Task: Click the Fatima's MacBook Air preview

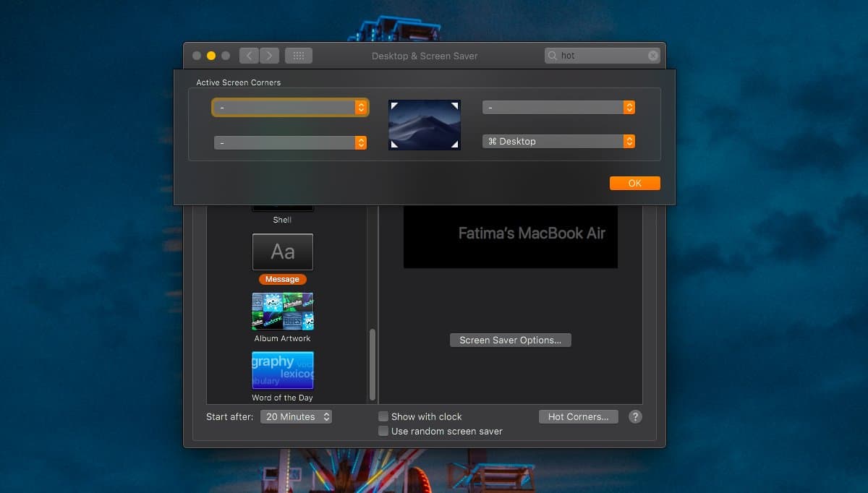Action: 511,236
